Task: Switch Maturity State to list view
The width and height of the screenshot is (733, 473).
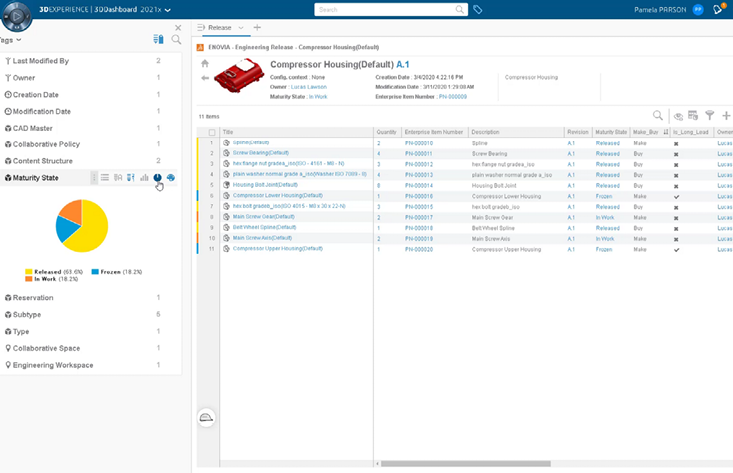Action: (x=105, y=178)
